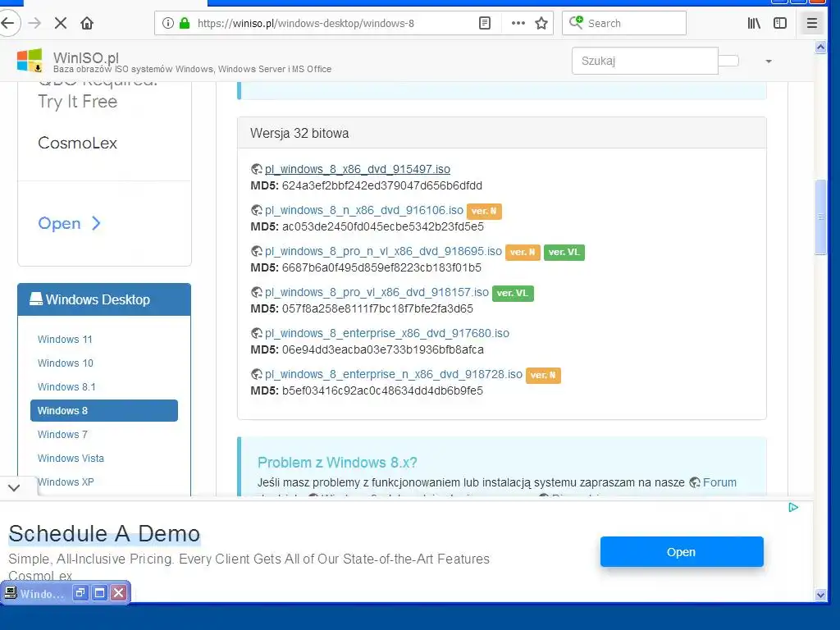
Task: Open the Firefox hamburger menu
Action: coord(811,23)
